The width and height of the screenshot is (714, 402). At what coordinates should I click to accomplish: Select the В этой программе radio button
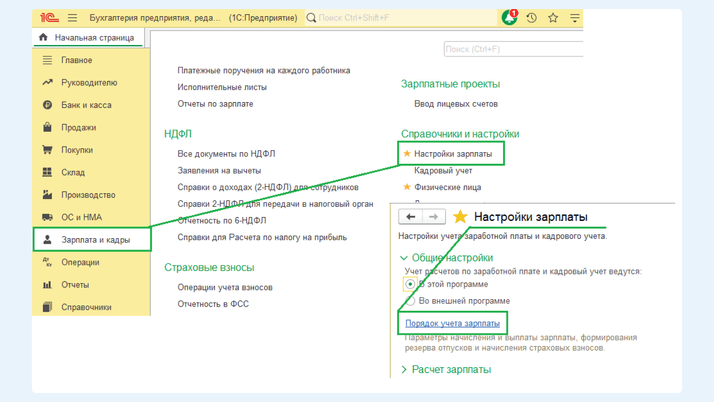(410, 284)
